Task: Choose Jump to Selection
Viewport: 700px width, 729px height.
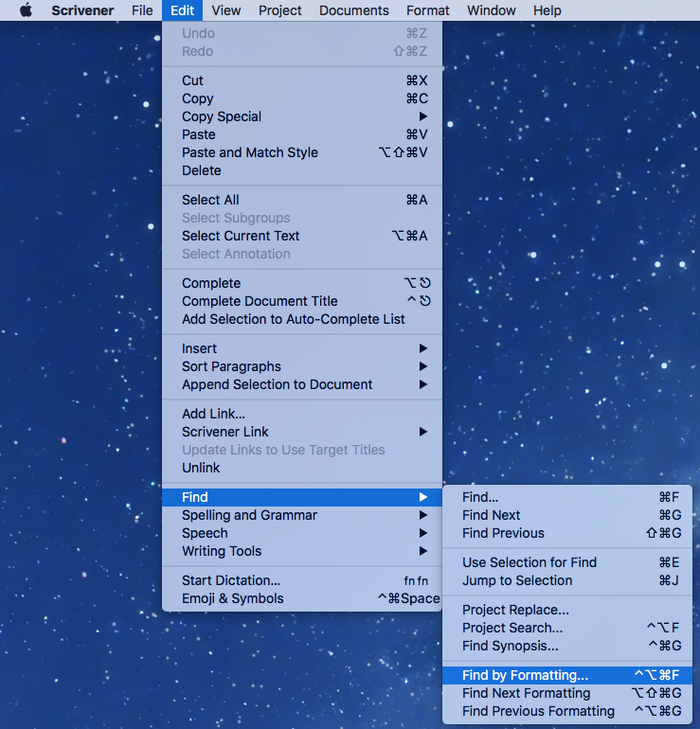Action: 567,580
